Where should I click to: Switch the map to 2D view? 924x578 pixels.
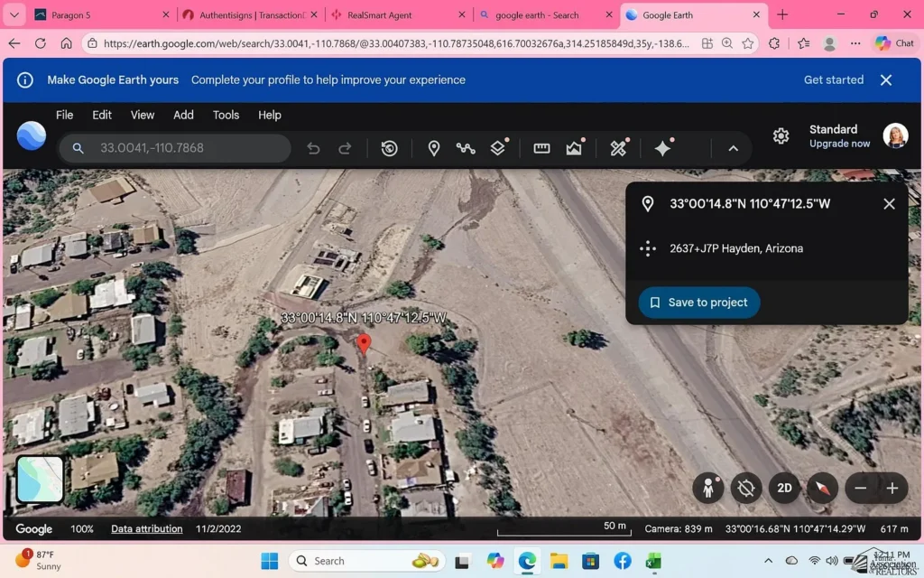pos(784,488)
